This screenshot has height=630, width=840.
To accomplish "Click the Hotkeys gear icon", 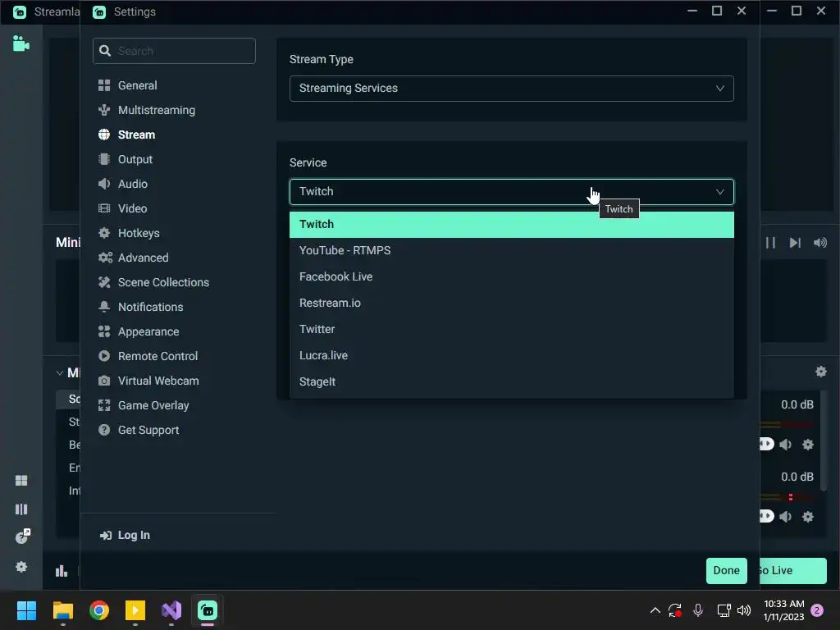I will pyautogui.click(x=104, y=233).
